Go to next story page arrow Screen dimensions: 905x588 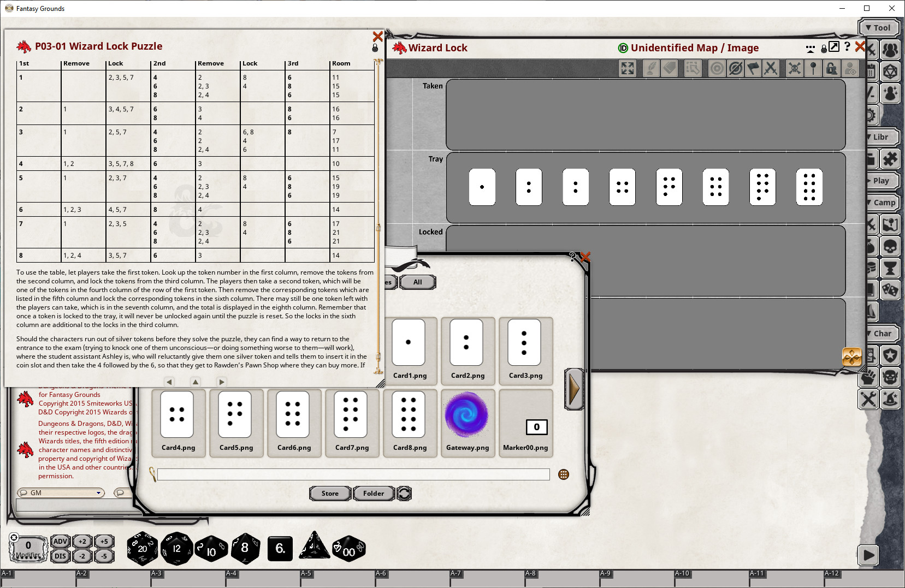pos(221,382)
